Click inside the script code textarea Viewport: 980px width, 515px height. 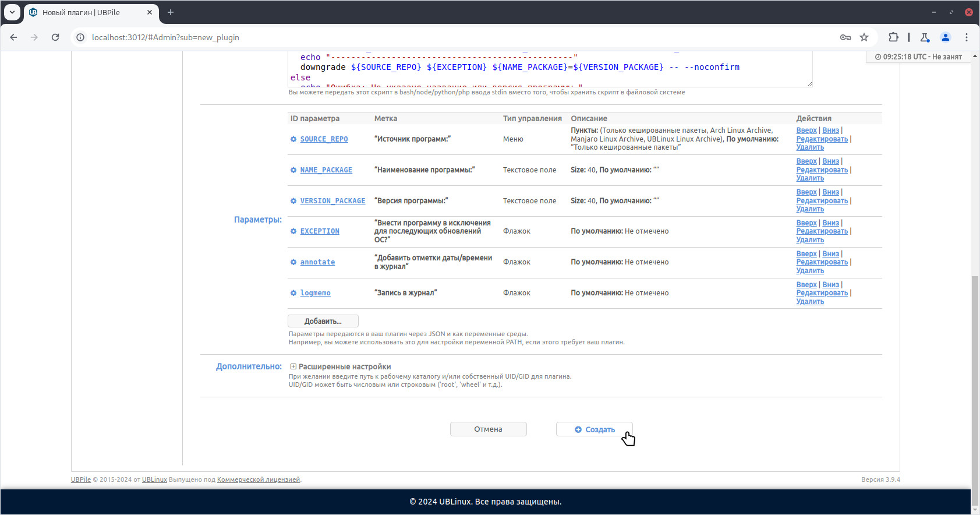coord(550,69)
